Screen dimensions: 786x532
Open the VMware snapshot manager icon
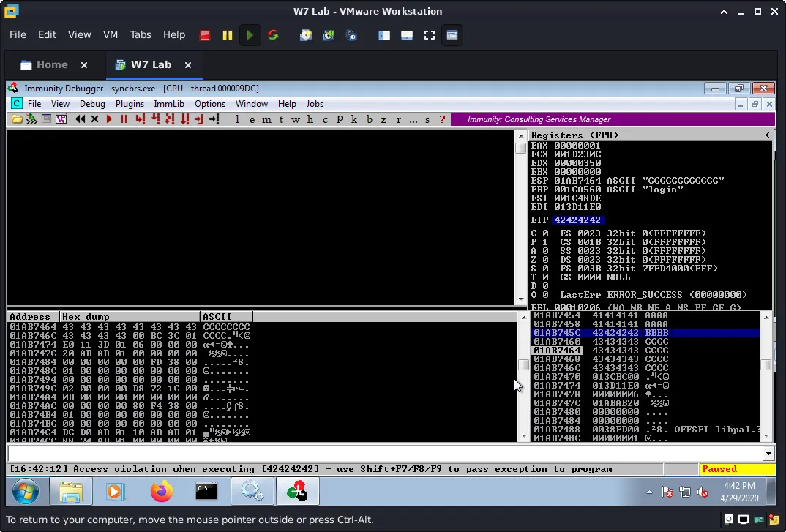pos(352,35)
